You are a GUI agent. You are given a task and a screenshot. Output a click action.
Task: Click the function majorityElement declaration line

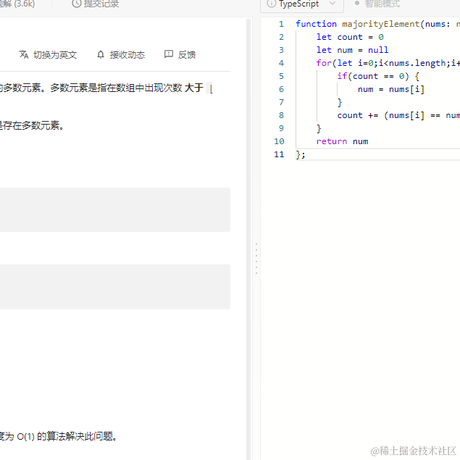[377, 24]
